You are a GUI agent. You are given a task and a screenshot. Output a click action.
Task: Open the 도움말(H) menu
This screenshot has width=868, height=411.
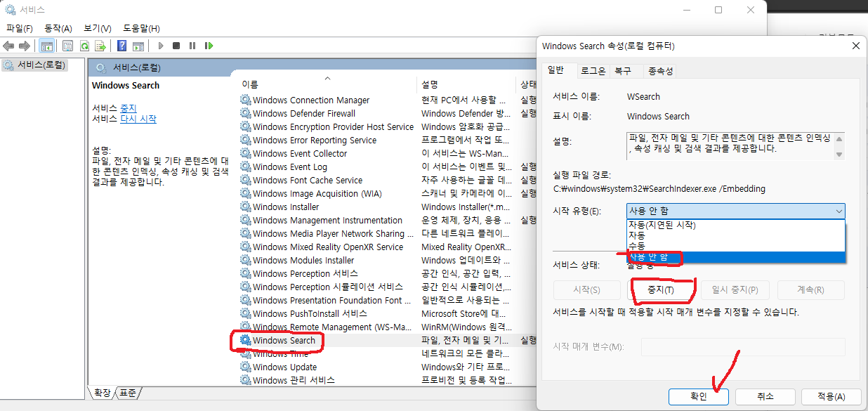[141, 28]
